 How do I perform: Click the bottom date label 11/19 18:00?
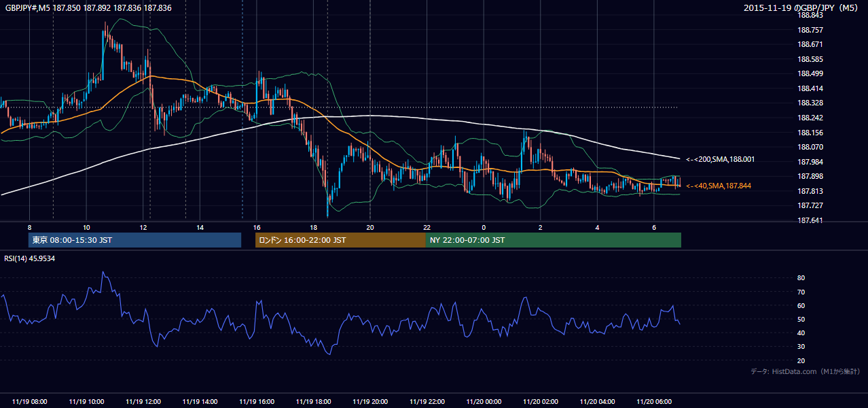(x=313, y=402)
